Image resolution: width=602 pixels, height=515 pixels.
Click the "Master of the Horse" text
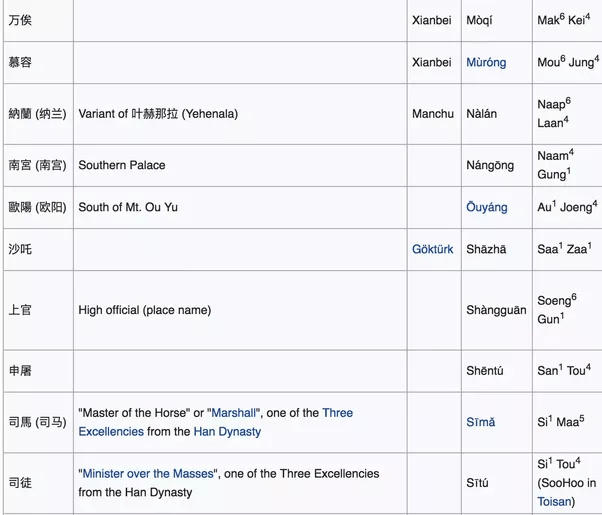(134, 413)
